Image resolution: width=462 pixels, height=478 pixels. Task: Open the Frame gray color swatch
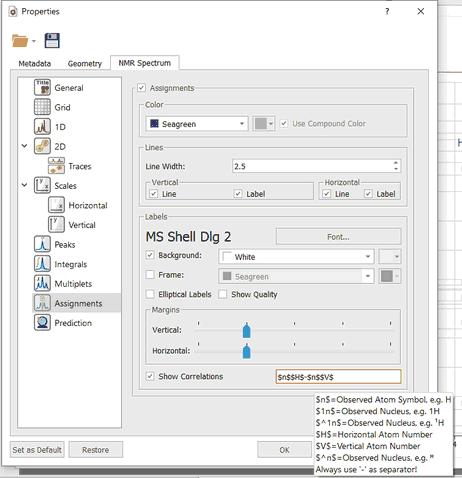pos(390,276)
